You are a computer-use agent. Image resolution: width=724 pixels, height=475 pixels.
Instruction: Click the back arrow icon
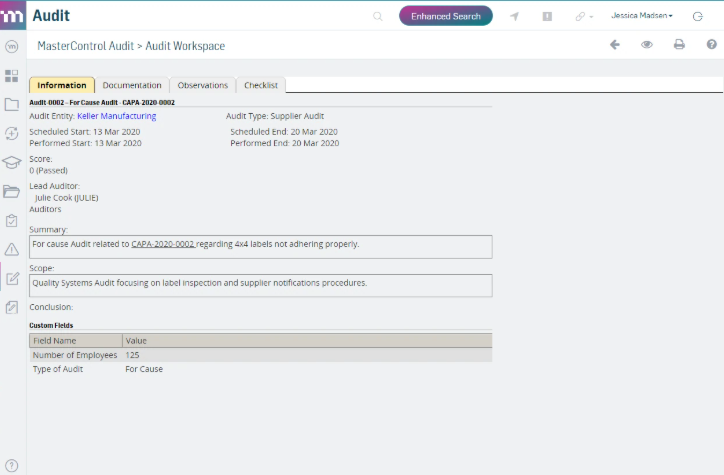pyautogui.click(x=615, y=45)
